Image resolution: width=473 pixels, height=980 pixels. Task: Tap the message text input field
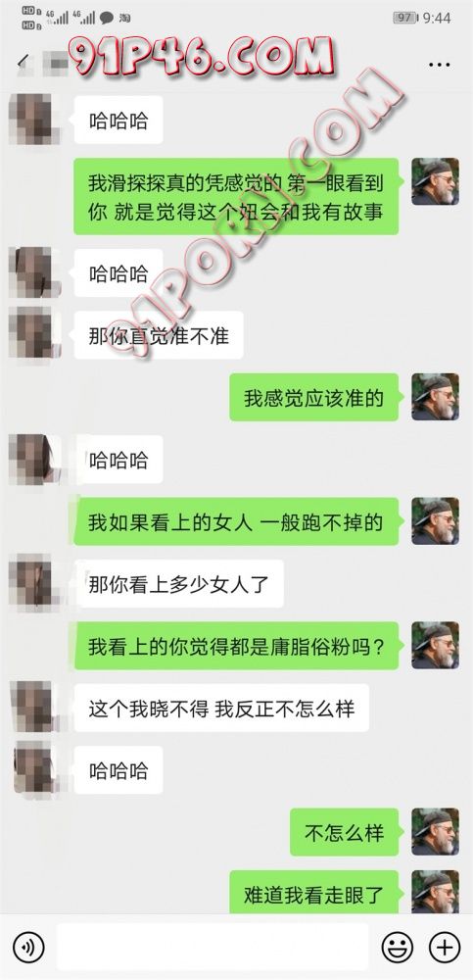[x=213, y=948]
